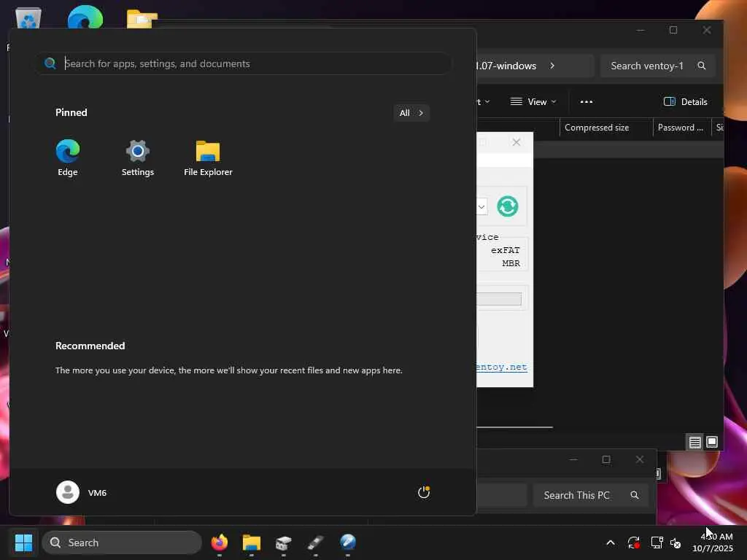Open the View dropdown in Explorer
This screenshot has width=747, height=560.
coord(533,101)
